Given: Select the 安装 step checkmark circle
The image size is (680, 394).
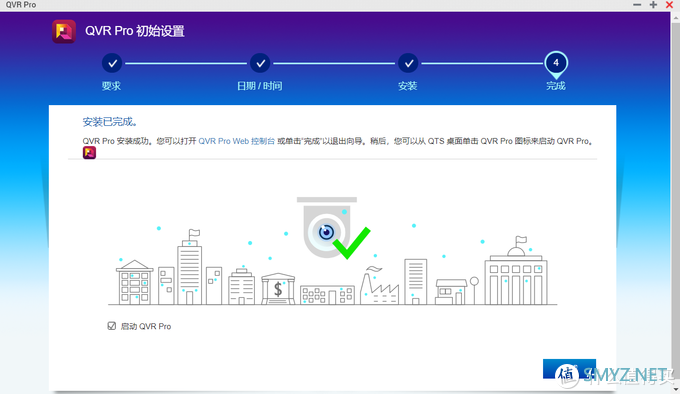Looking at the screenshot, I should (x=408, y=63).
